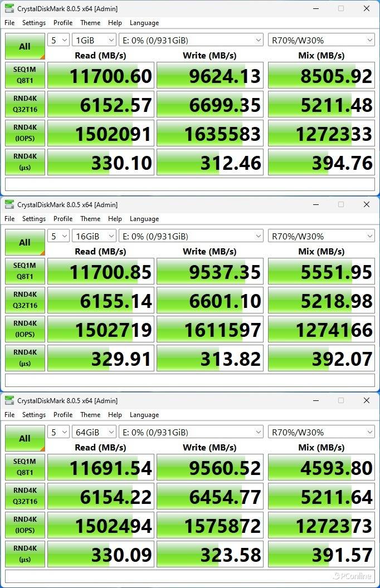This screenshot has width=380, height=588.
Task: Click sequential write value 9624.13
Action: click(210, 75)
